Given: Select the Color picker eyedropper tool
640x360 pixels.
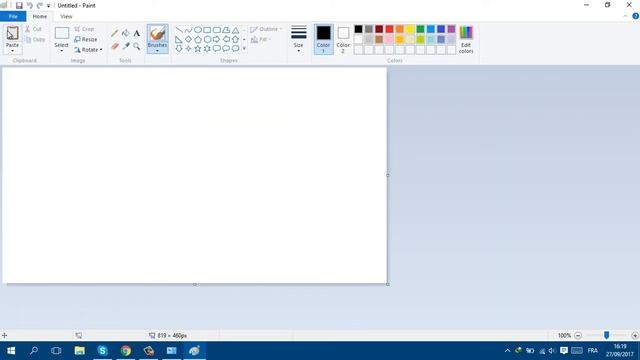Looking at the screenshot, I should click(126, 46).
